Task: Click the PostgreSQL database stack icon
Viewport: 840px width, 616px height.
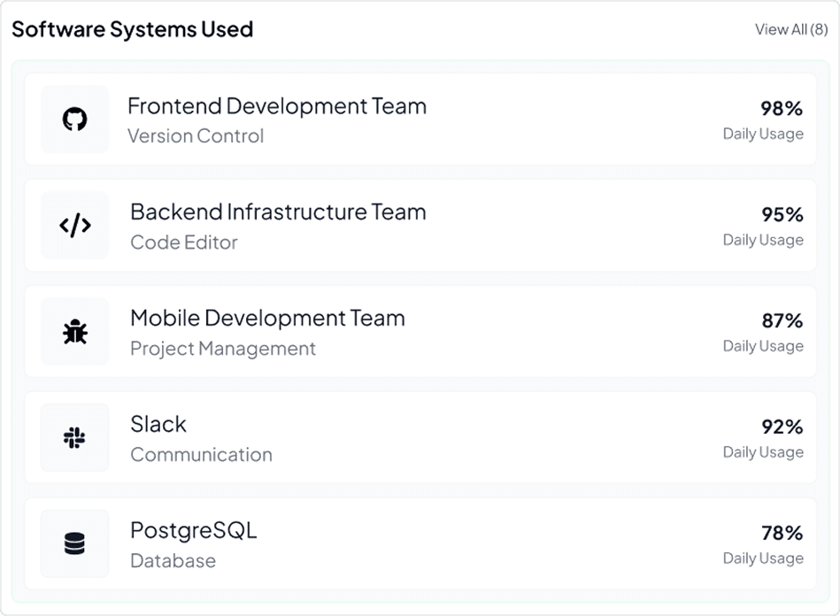Action: click(75, 544)
